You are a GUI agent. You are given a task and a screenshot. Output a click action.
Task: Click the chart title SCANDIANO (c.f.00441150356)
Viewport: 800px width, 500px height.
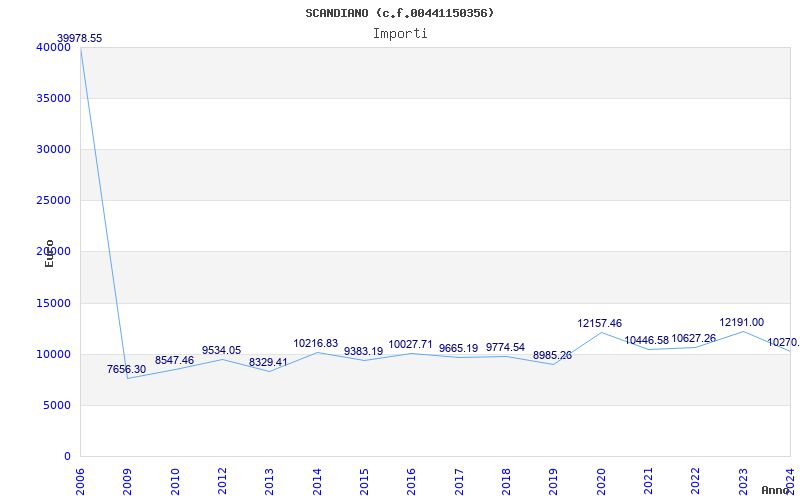click(400, 13)
